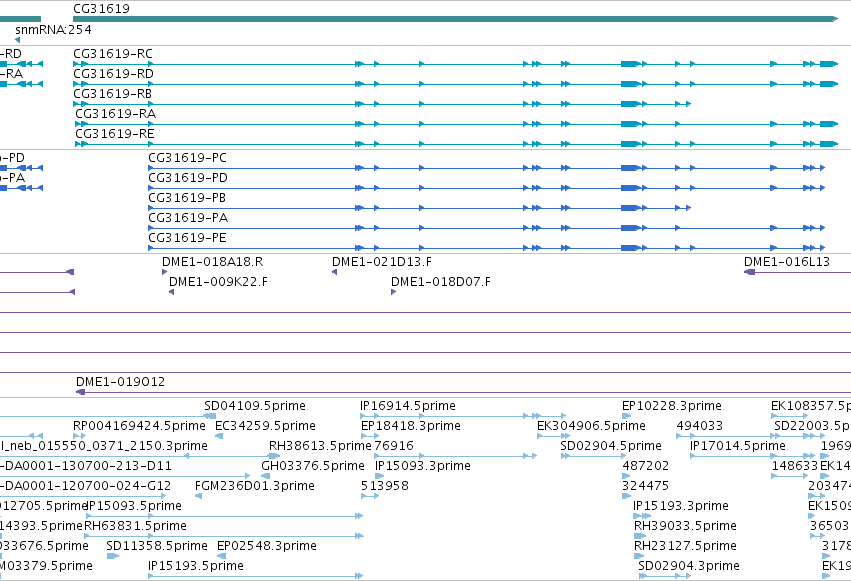Image resolution: width=851 pixels, height=581 pixels.
Task: Select the feature labeled 494033
Action: 700,426
